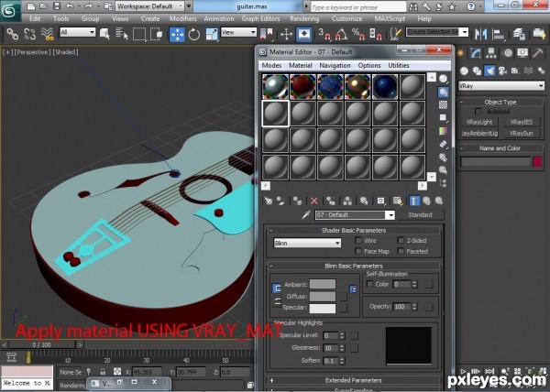Open the 07 - Default material name dropdown
Viewport: 550px width, 392px height.
355,214
